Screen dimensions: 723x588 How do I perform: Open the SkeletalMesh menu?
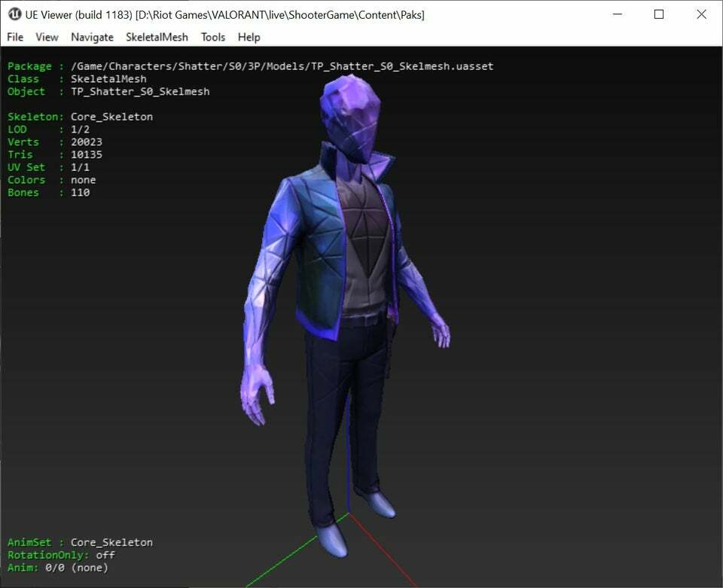point(157,37)
